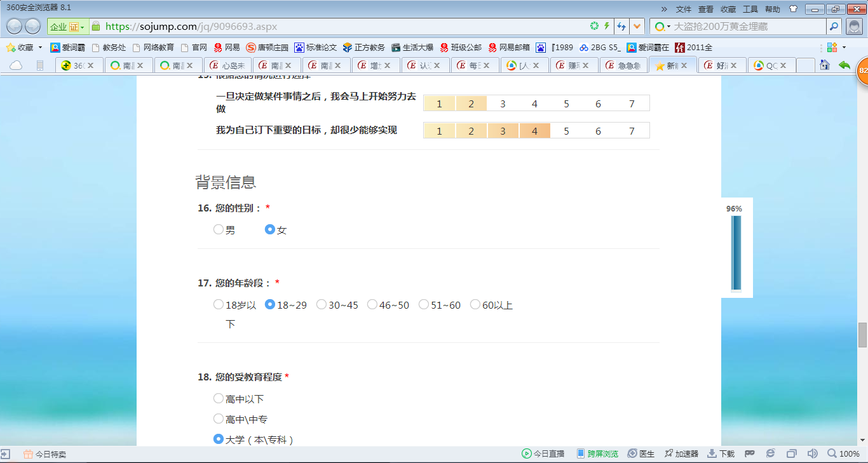Open the 工具 menu
The width and height of the screenshot is (868, 463).
[x=750, y=10]
